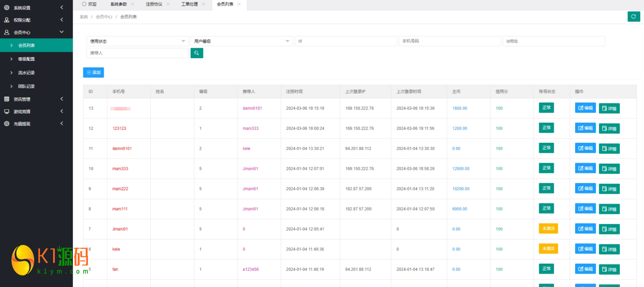Screen dimensions: 644x287
Task: Open the 使用状态 dropdown filter
Action: pyautogui.click(x=137, y=41)
